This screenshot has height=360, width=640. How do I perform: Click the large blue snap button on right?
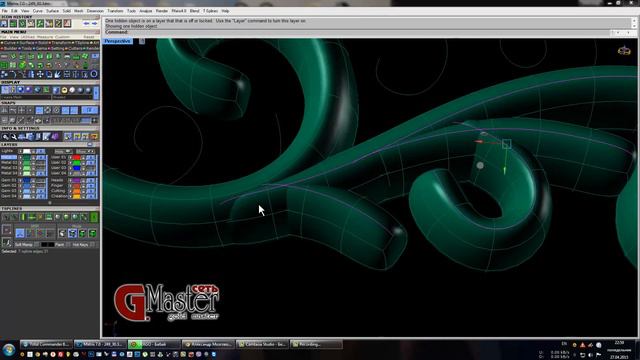[x=90, y=110]
